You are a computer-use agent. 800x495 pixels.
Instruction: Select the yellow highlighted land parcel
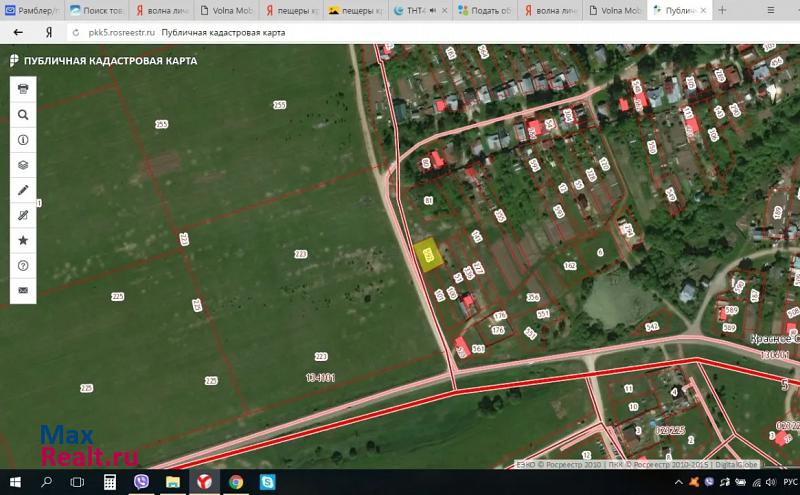pyautogui.click(x=427, y=257)
